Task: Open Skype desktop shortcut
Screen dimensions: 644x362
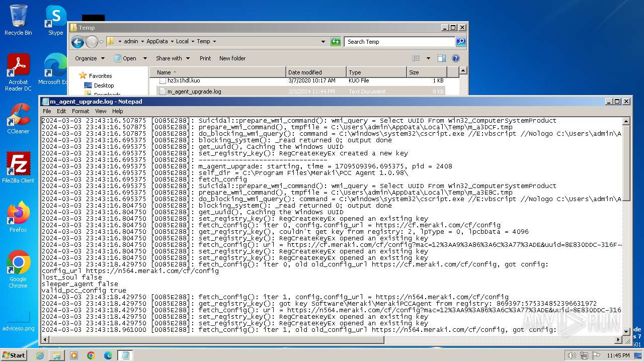Action: coord(55,20)
